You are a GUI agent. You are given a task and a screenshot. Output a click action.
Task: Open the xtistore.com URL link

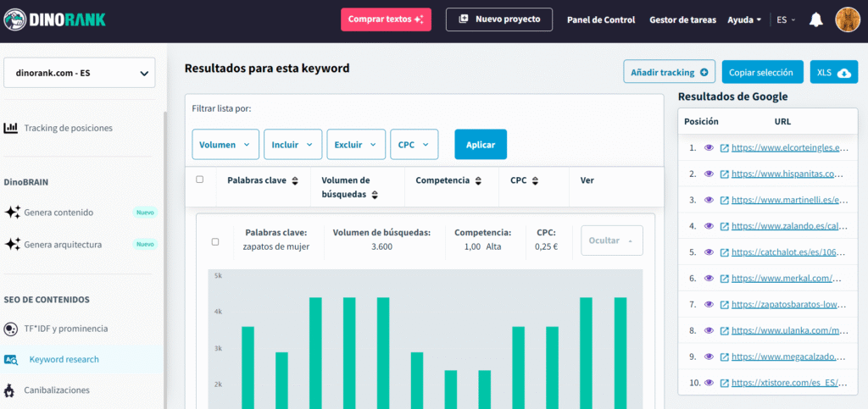point(790,383)
